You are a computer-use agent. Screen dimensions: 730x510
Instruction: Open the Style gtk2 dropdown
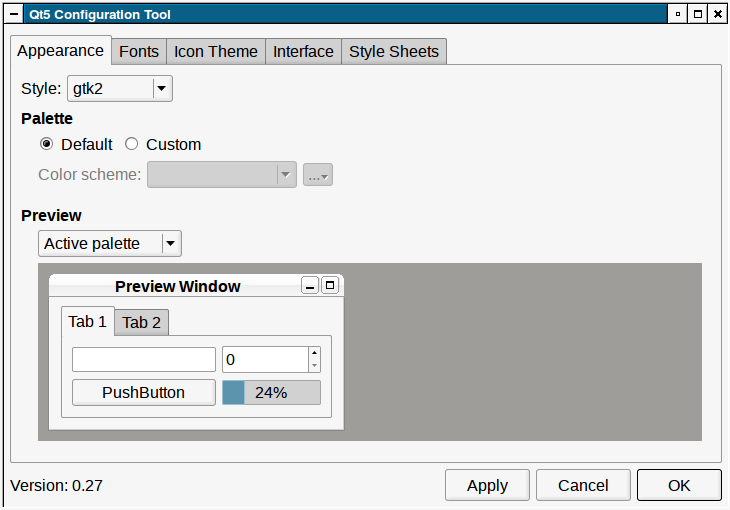point(120,88)
